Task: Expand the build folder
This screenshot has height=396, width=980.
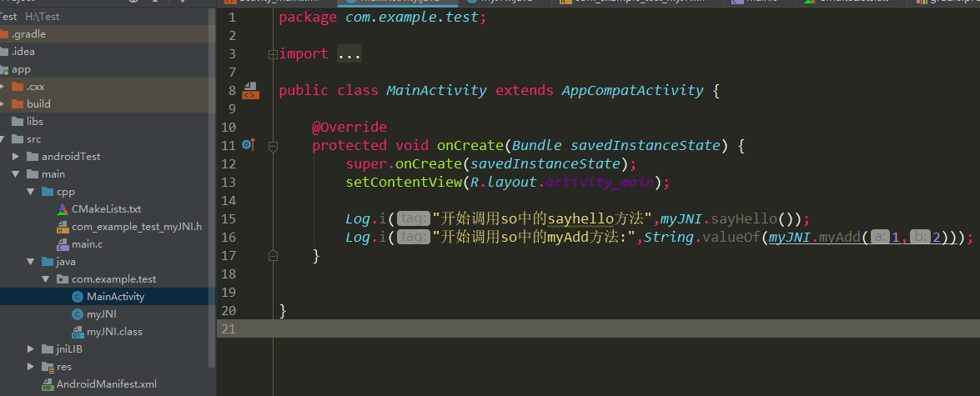Action: [x=3, y=104]
